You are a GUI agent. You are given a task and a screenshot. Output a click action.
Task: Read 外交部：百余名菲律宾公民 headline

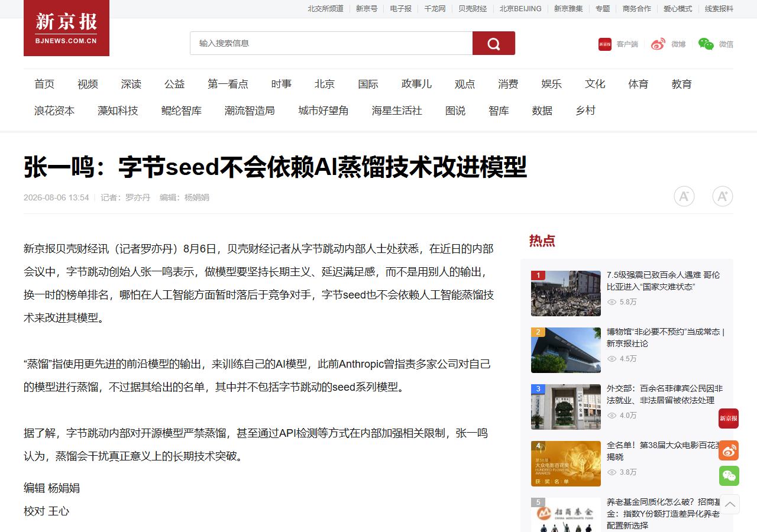point(665,394)
